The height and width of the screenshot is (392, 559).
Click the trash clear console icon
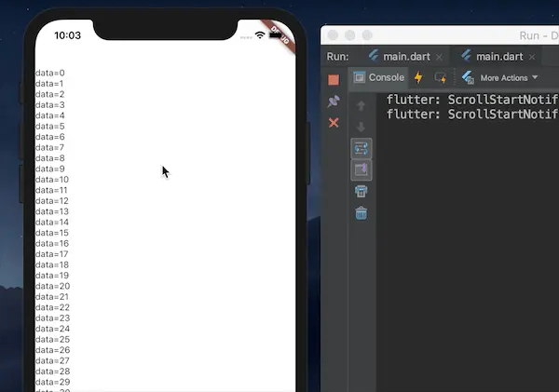361,213
